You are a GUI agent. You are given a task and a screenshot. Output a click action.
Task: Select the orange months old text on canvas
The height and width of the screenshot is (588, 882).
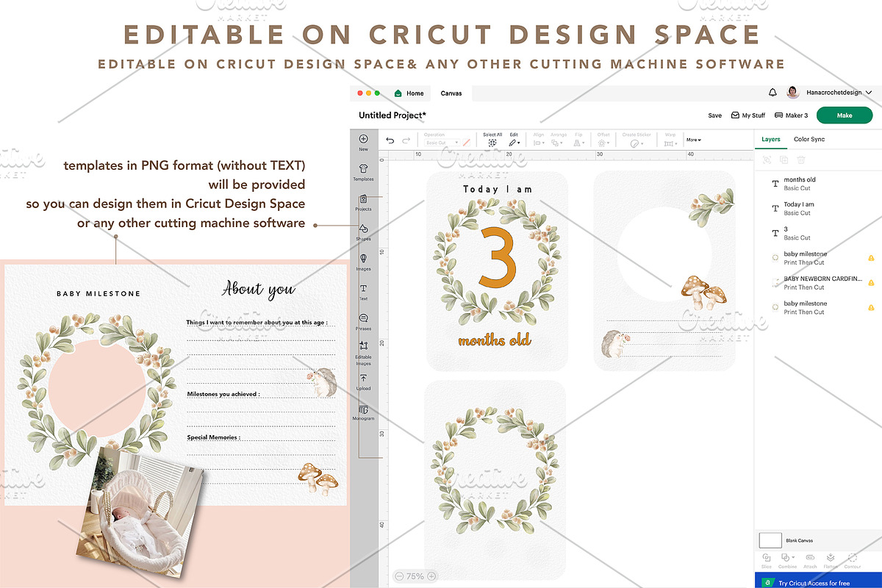coord(495,340)
